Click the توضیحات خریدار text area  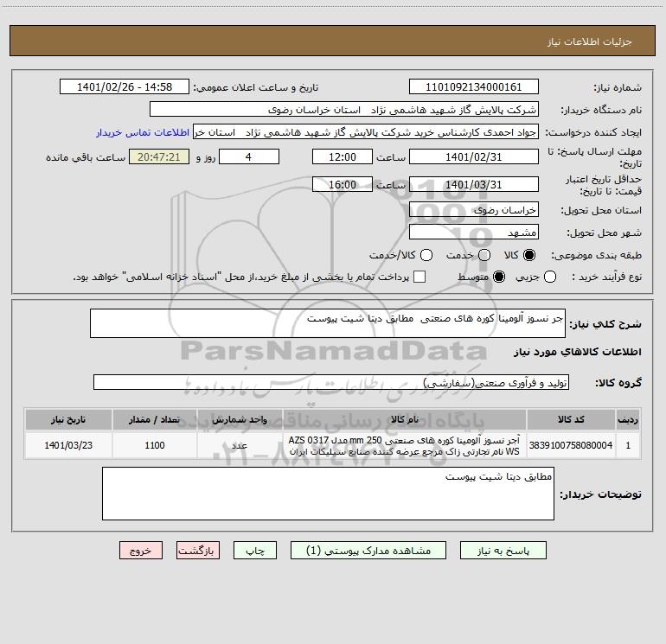point(328,494)
